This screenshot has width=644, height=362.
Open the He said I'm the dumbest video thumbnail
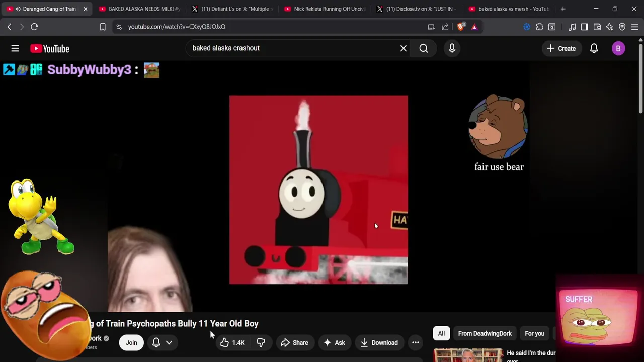[x=468, y=355]
